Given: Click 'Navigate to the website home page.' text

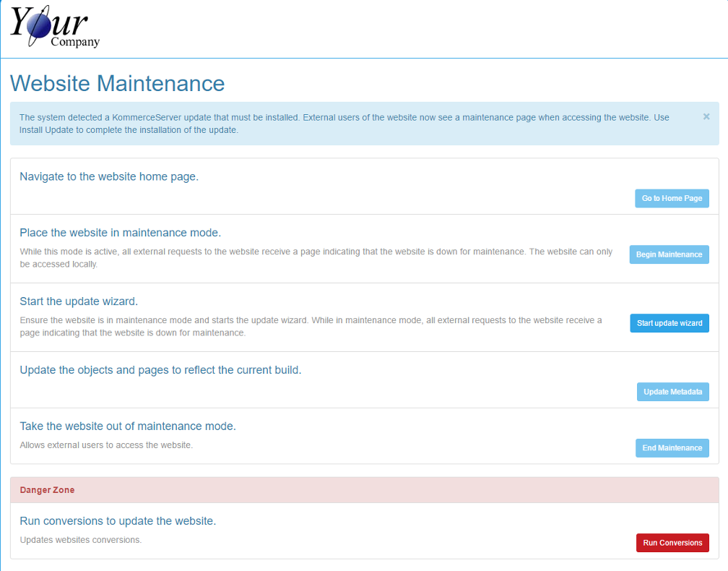Looking at the screenshot, I should (109, 176).
